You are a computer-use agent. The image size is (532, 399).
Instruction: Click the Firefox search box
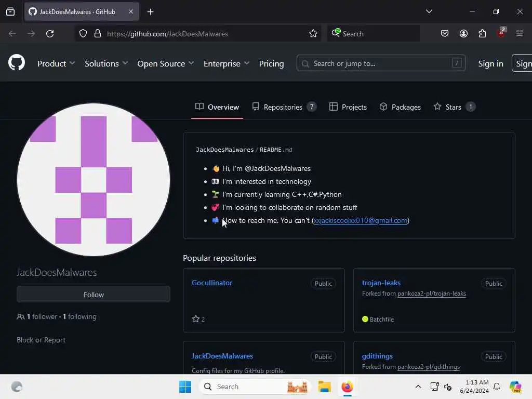pyautogui.click(x=373, y=34)
